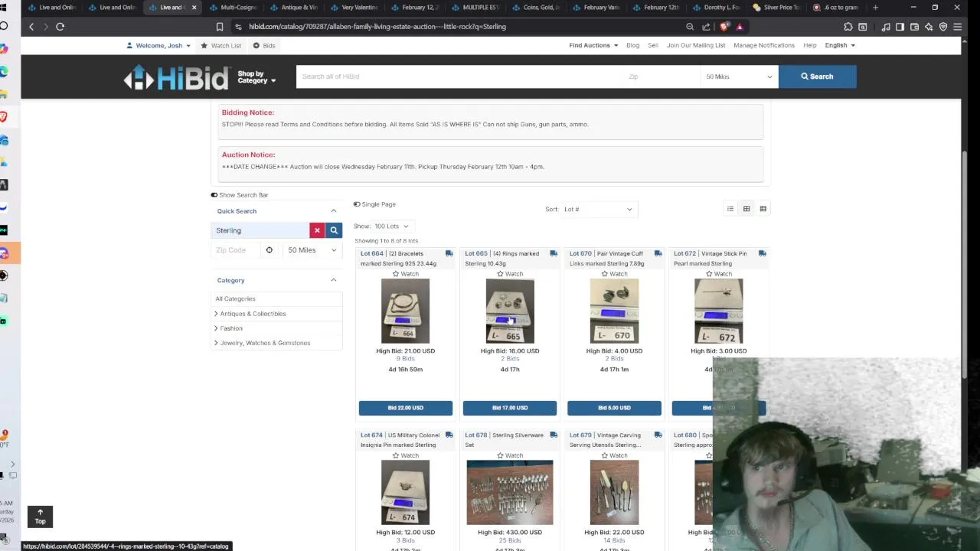Watch Lot 664 with star toggle
This screenshot has width=980, height=551.
[405, 274]
